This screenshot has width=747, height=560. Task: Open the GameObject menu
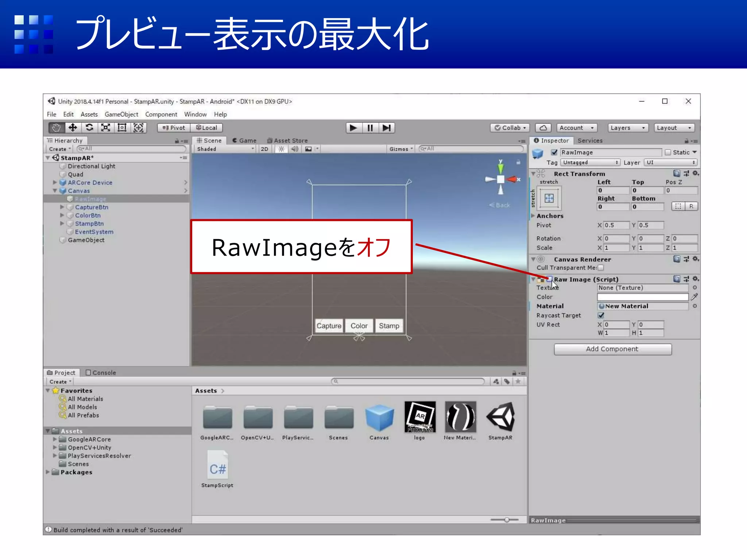click(x=121, y=114)
